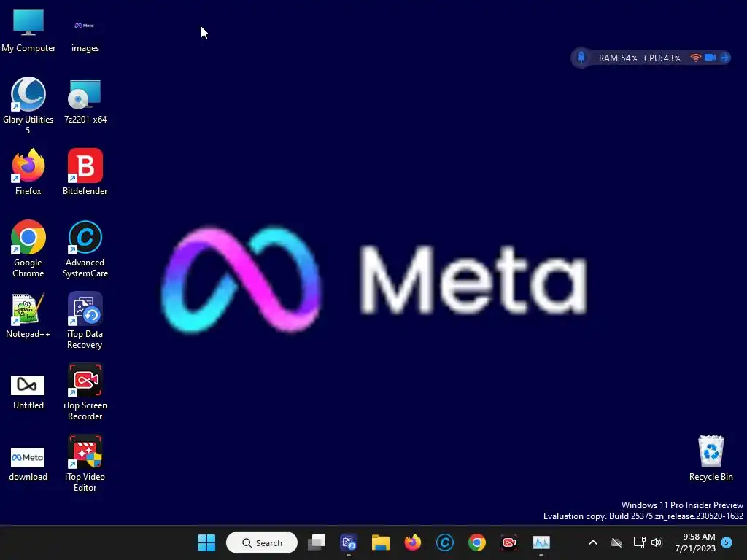Open the clock showing 9:58 AM
Image resolution: width=747 pixels, height=560 pixels.
click(695, 542)
